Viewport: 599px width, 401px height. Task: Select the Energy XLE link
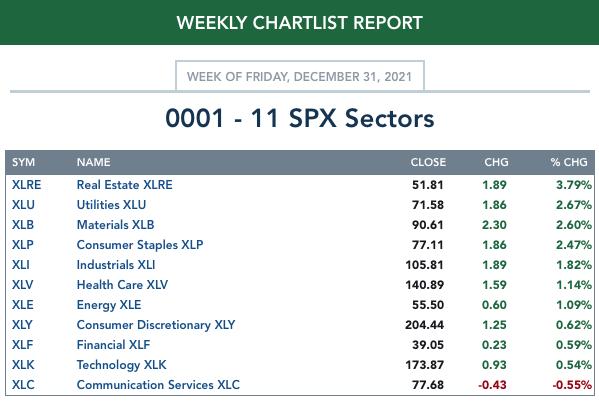108,305
